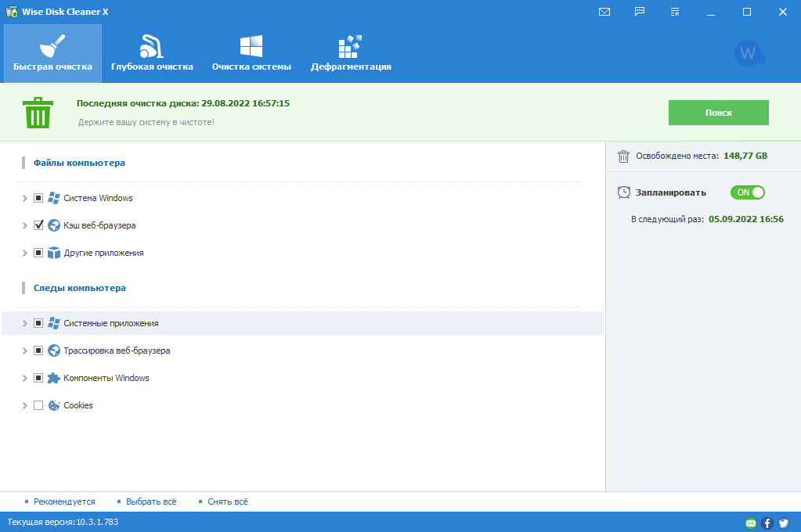Image resolution: width=801 pixels, height=532 pixels.
Task: Click the Следы компьютера section heading
Action: (80, 288)
